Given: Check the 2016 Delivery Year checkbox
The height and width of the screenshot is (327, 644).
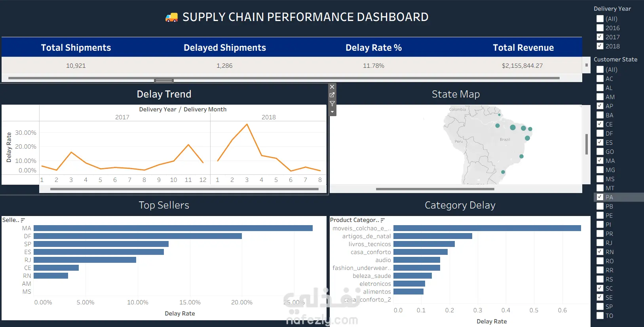Looking at the screenshot, I should click(600, 28).
